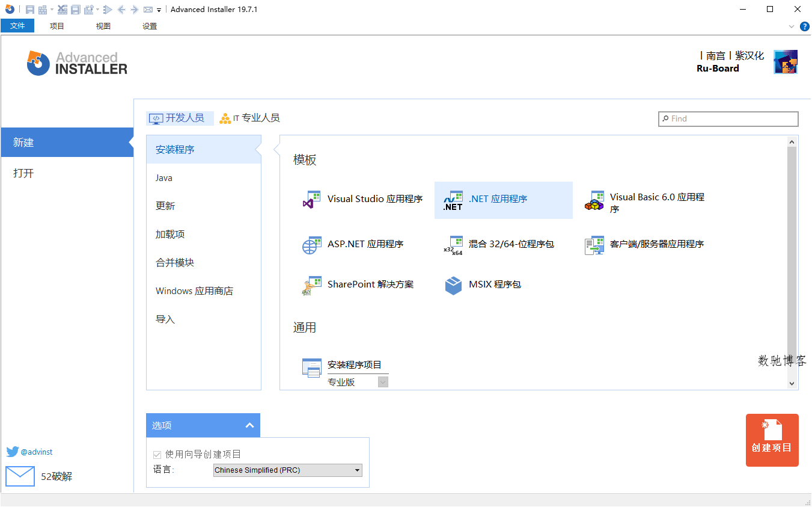
Task: Click the Back arrow toolbar icon
Action: (x=121, y=10)
